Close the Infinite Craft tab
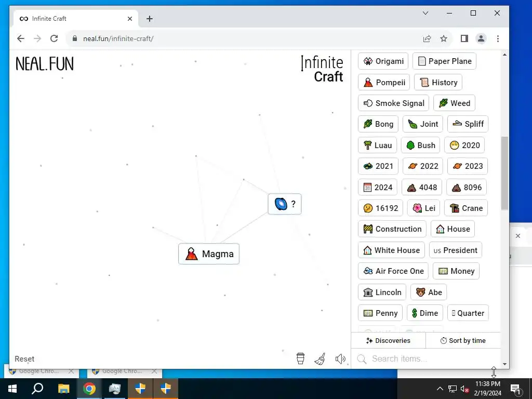Screen dimensions: 532x399 tap(129, 19)
